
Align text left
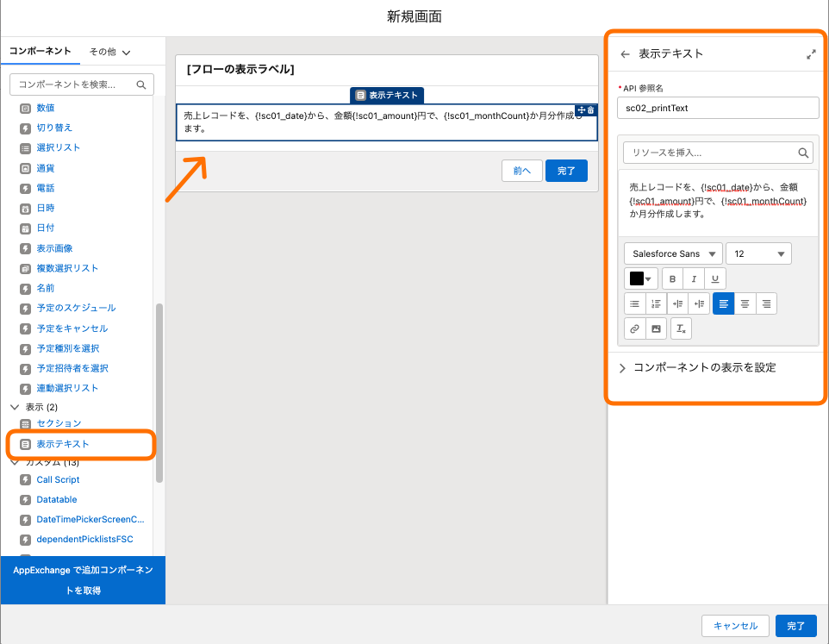click(723, 303)
